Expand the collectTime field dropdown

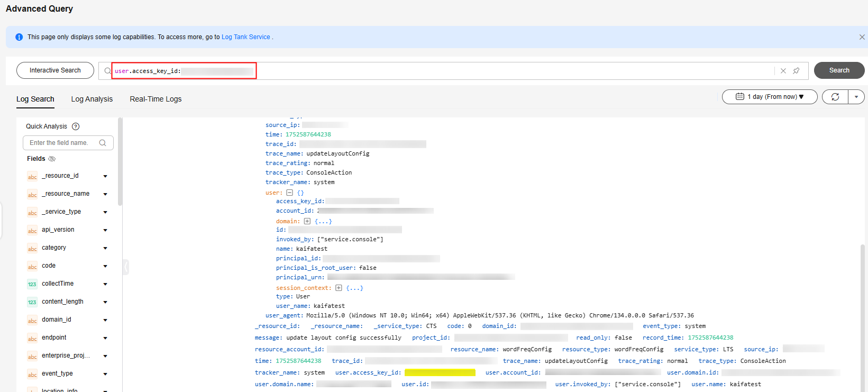tap(105, 284)
